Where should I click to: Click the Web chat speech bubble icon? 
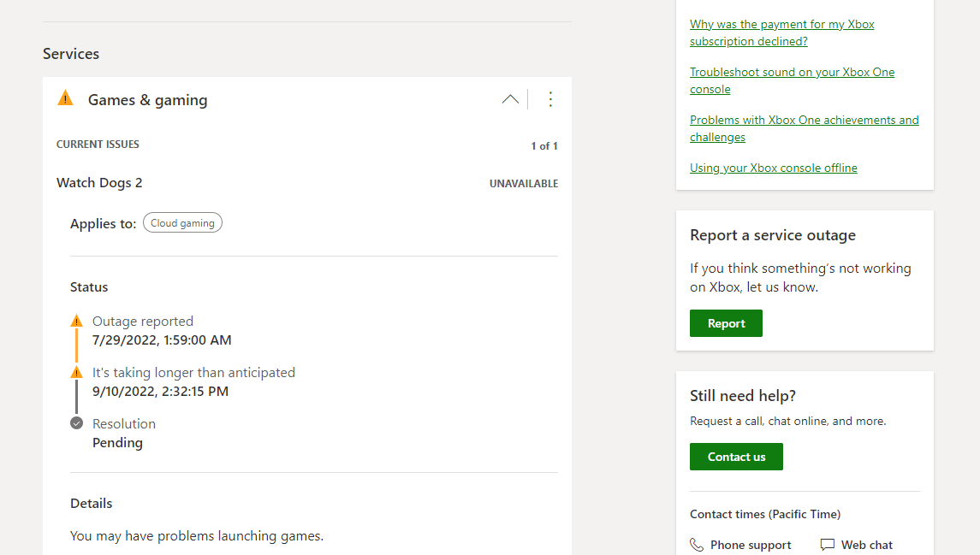[x=826, y=544]
